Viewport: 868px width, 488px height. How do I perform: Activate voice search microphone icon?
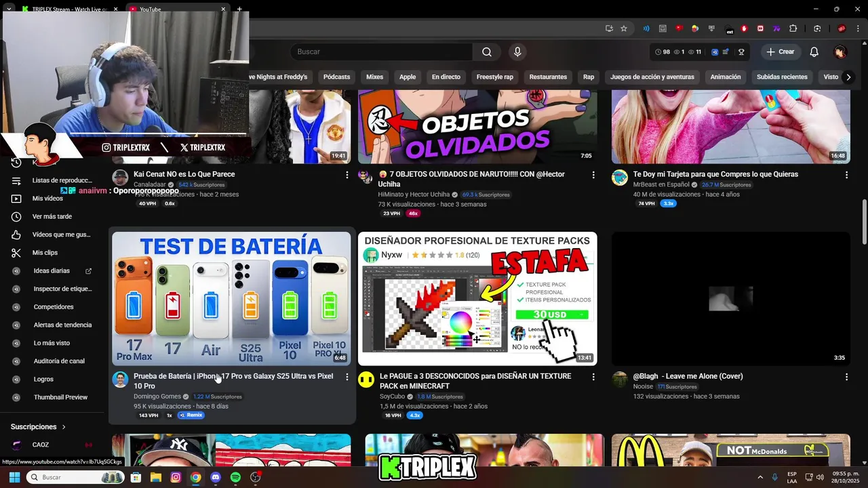(x=517, y=52)
